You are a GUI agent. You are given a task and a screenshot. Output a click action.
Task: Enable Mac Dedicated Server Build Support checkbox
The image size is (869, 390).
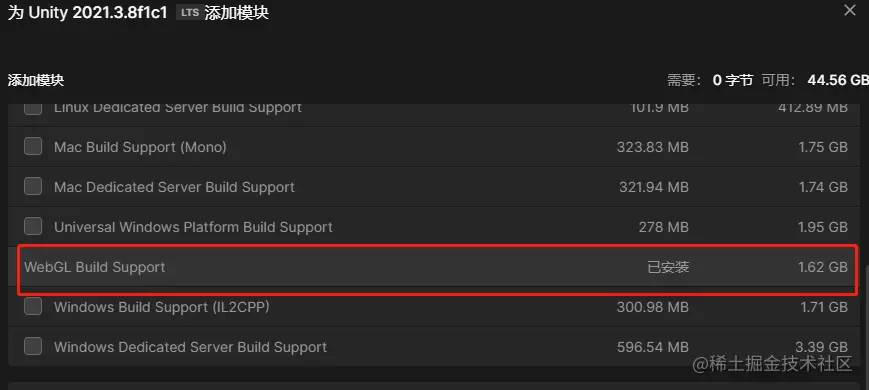(x=33, y=187)
